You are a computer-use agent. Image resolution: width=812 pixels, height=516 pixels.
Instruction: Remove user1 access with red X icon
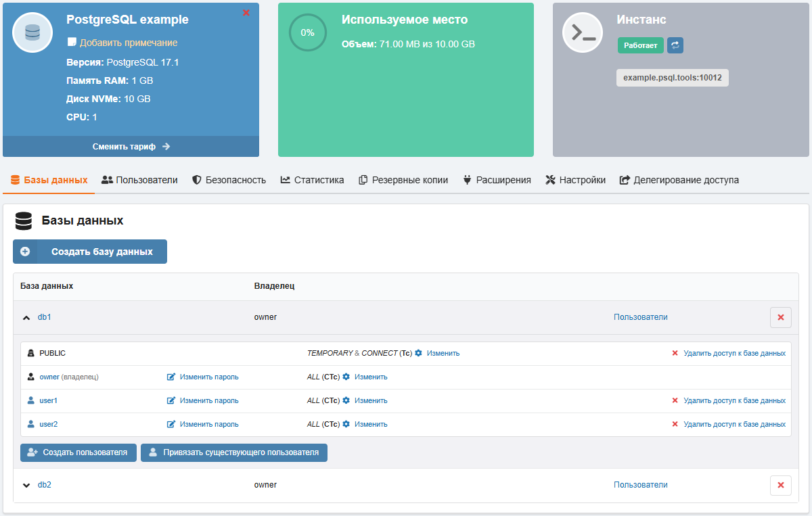click(x=675, y=400)
